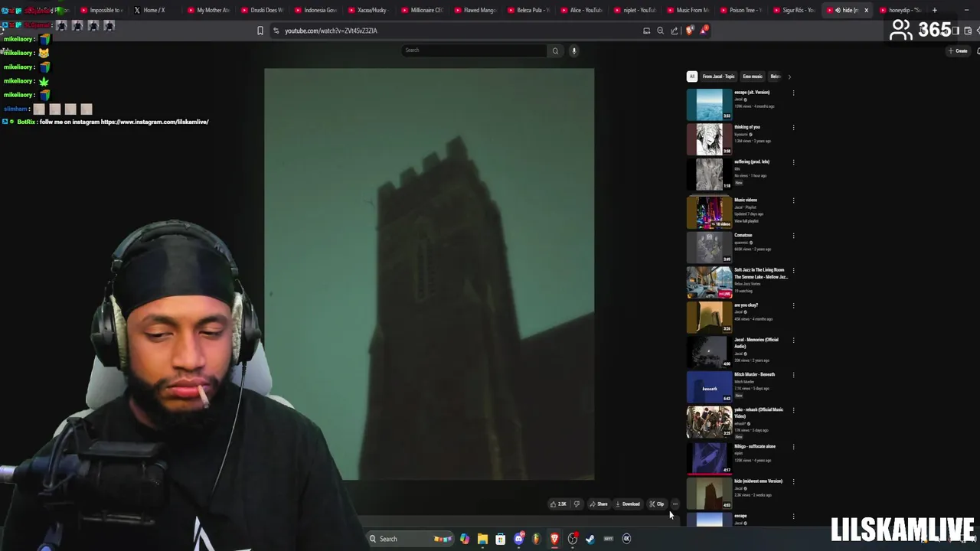Open OBS Studio from the taskbar
The image size is (980, 551).
573,539
